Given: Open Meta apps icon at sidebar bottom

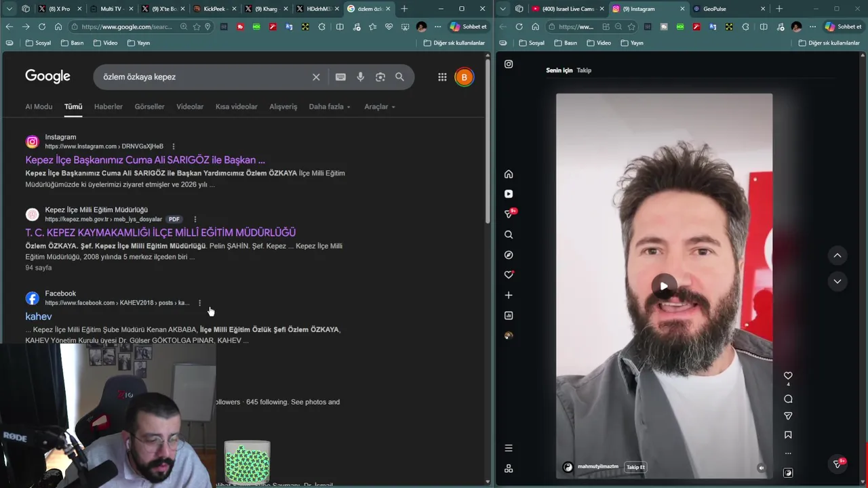Looking at the screenshot, I should click(x=509, y=468).
